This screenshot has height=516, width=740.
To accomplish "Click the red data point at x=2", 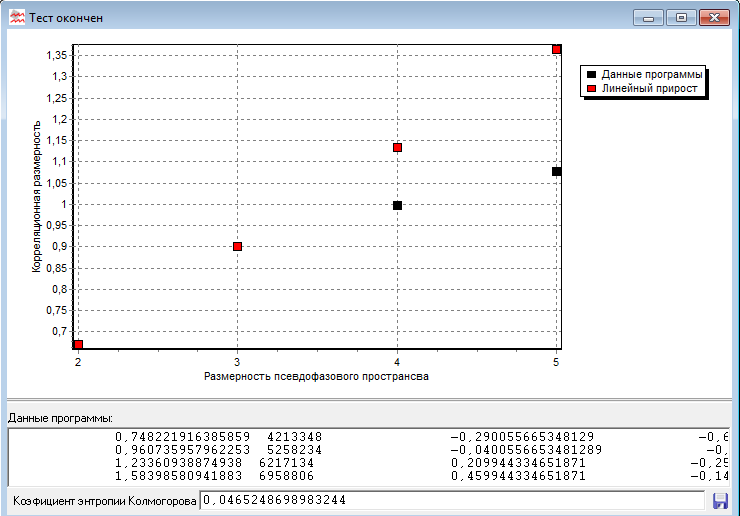I will (78, 344).
